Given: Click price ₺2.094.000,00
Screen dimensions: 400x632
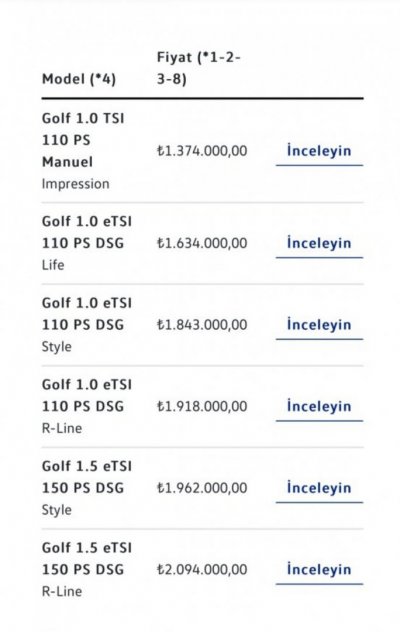Looking at the screenshot, I should pos(202,570).
